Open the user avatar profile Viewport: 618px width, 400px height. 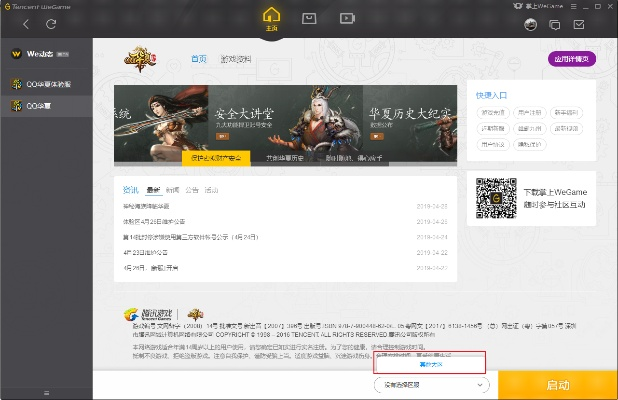[x=531, y=25]
